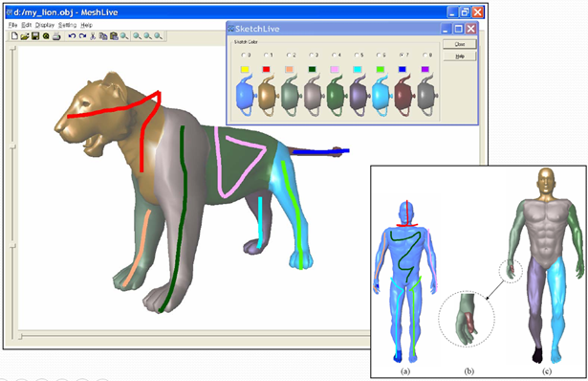The width and height of the screenshot is (588, 381).
Task: Pick the pink sketch color swatch
Action: 335,69
